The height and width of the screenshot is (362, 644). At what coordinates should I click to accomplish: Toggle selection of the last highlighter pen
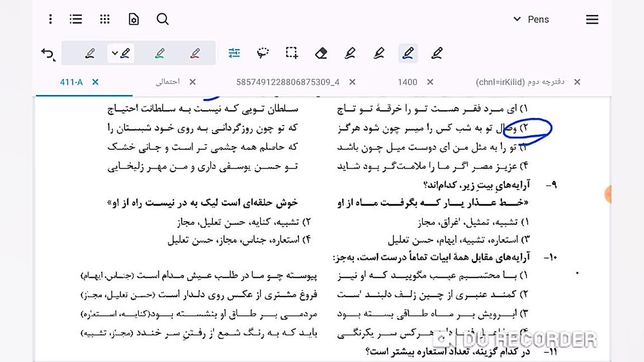[437, 53]
